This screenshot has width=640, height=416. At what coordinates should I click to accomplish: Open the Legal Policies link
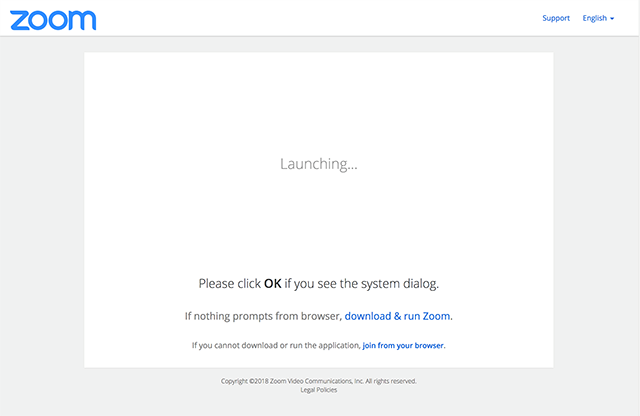click(x=319, y=390)
